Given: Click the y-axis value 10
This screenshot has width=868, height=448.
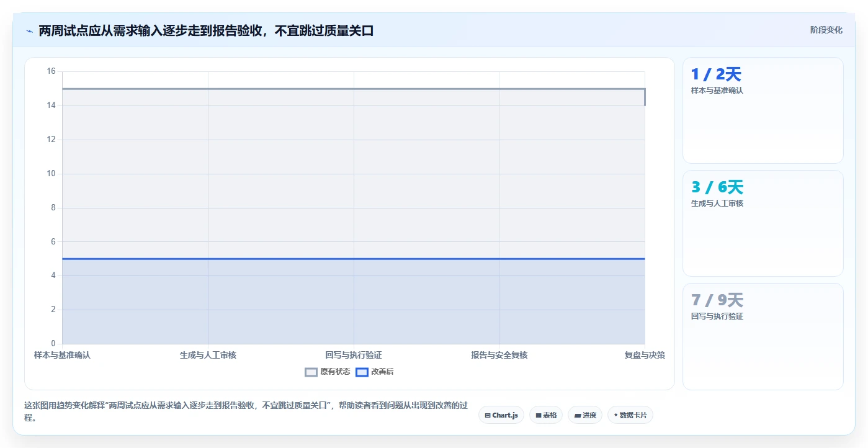Looking at the screenshot, I should [51, 174].
